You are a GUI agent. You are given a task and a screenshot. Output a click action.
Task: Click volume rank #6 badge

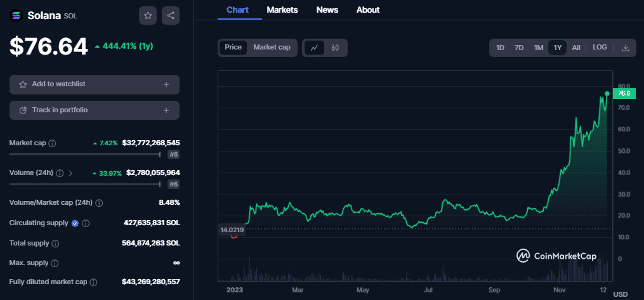173,185
